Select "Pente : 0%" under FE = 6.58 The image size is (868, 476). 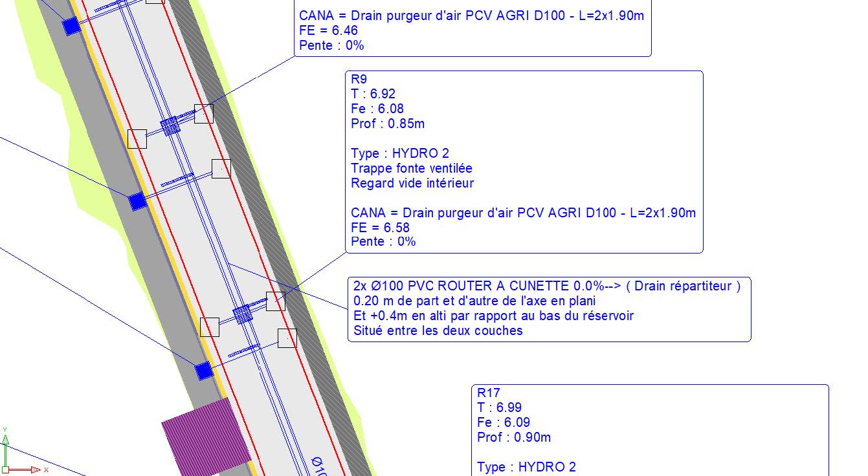tap(383, 242)
